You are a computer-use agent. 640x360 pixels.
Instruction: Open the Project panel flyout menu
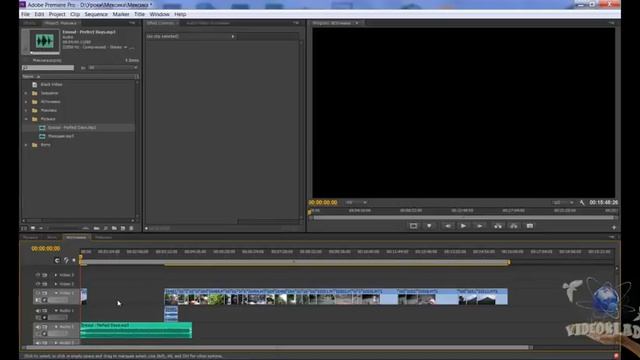(x=132, y=23)
